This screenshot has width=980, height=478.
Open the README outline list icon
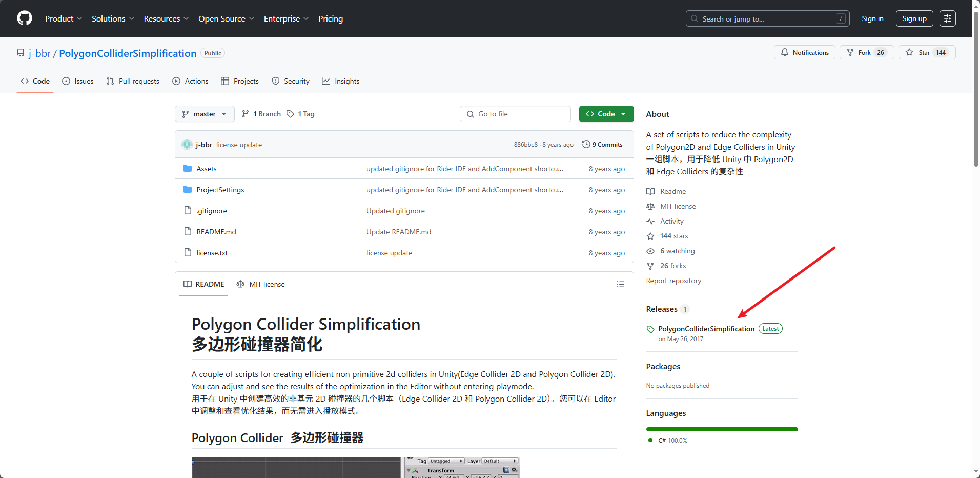tap(620, 284)
